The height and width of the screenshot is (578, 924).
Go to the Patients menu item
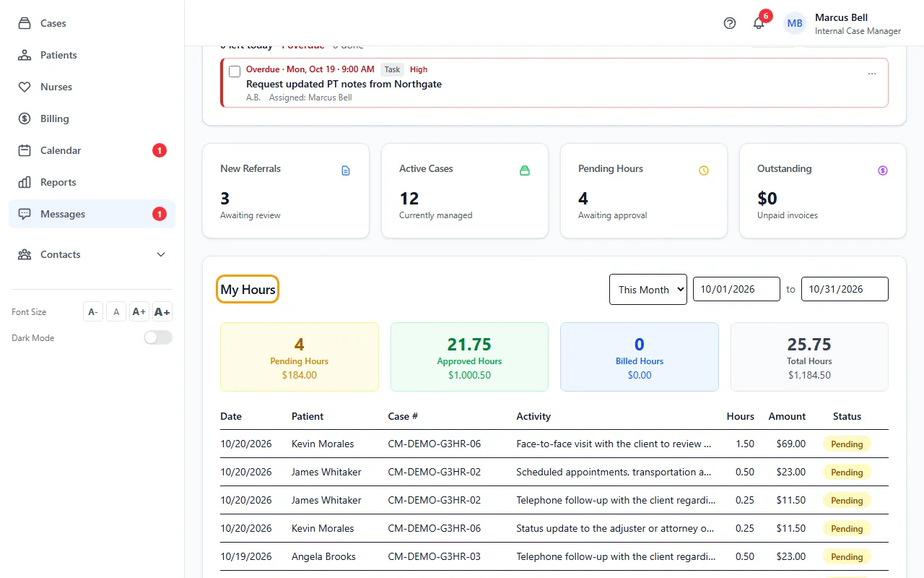(92, 55)
